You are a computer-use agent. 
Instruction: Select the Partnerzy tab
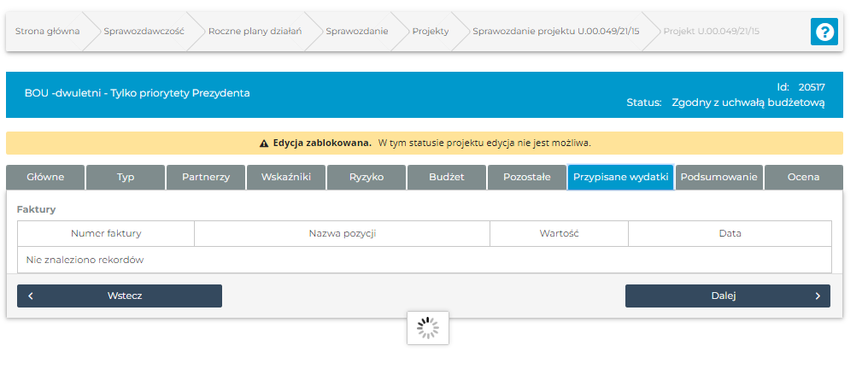[206, 177]
